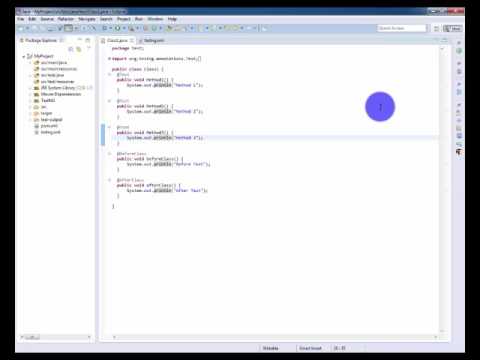Open the Window menu
The image size is (480, 360).
155,19
